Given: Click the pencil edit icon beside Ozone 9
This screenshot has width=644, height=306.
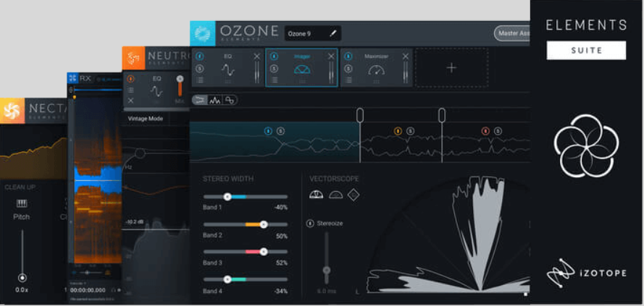Looking at the screenshot, I should click(x=333, y=33).
